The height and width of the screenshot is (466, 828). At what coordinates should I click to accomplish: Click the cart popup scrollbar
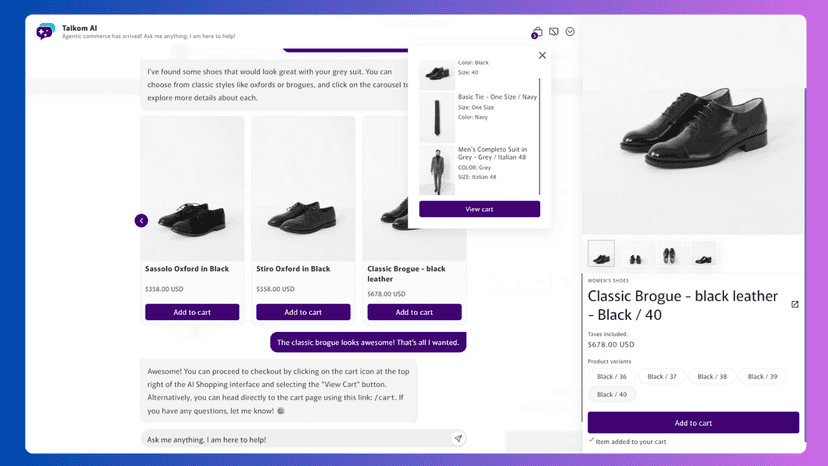pos(540,136)
